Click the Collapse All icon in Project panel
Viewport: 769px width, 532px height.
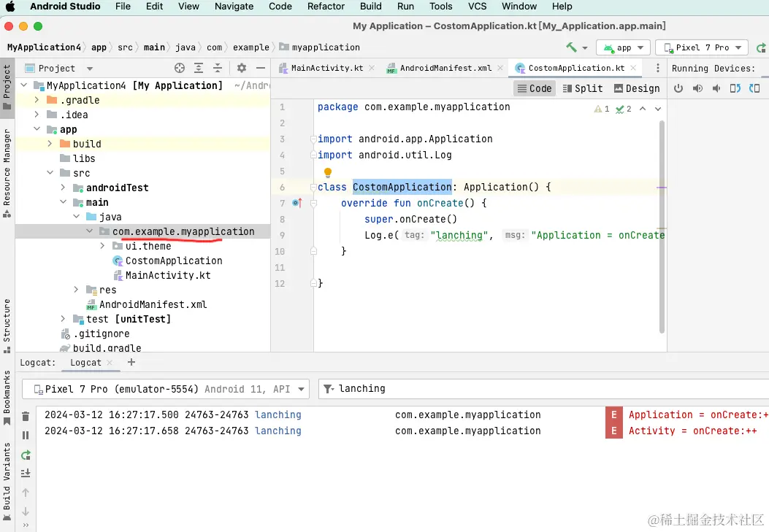pos(218,68)
